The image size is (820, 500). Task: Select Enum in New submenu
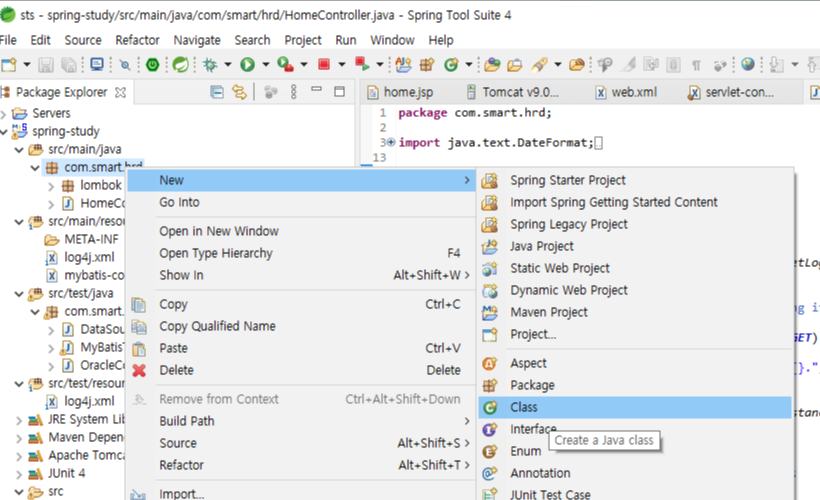point(526,451)
